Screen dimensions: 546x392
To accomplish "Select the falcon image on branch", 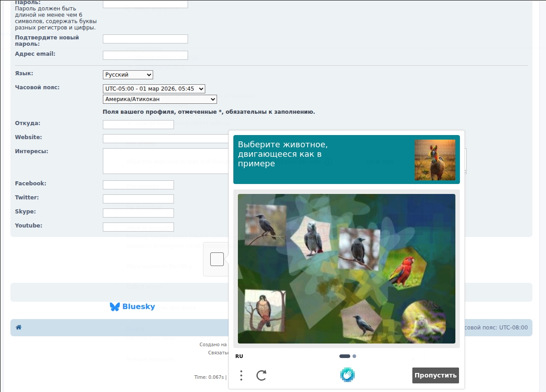I will [265, 311].
